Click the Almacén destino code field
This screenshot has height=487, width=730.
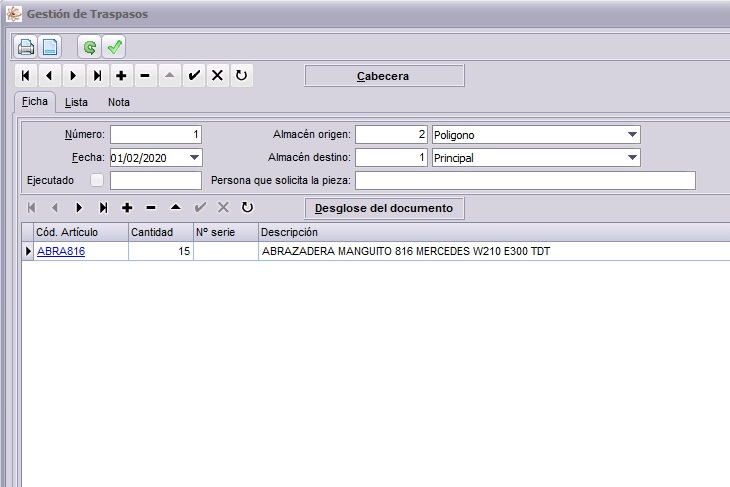coord(392,157)
